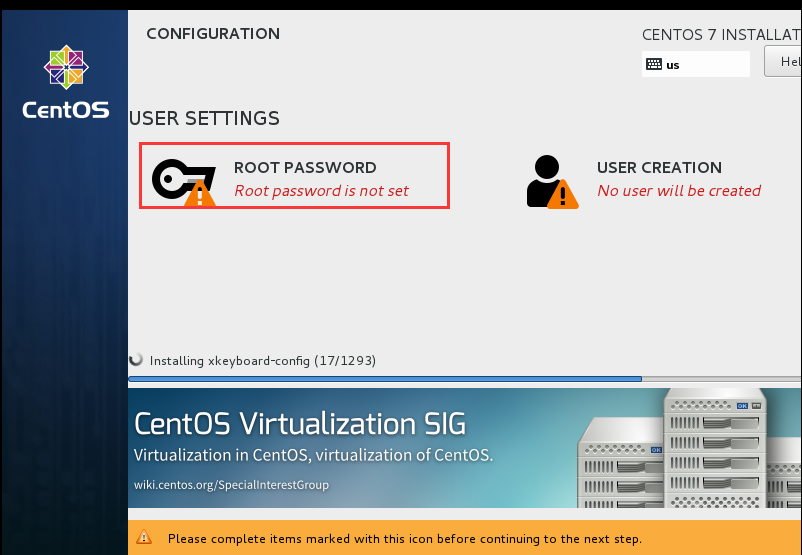Viewport: 802px width, 555px height.
Task: Click the wiki.centos.org SpecialInterestGroup link
Action: coord(231,485)
